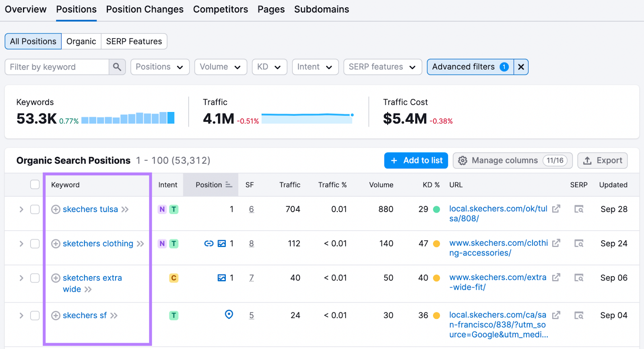Image resolution: width=644 pixels, height=349 pixels.
Task: Click the position sort icon in header
Action: point(229,185)
